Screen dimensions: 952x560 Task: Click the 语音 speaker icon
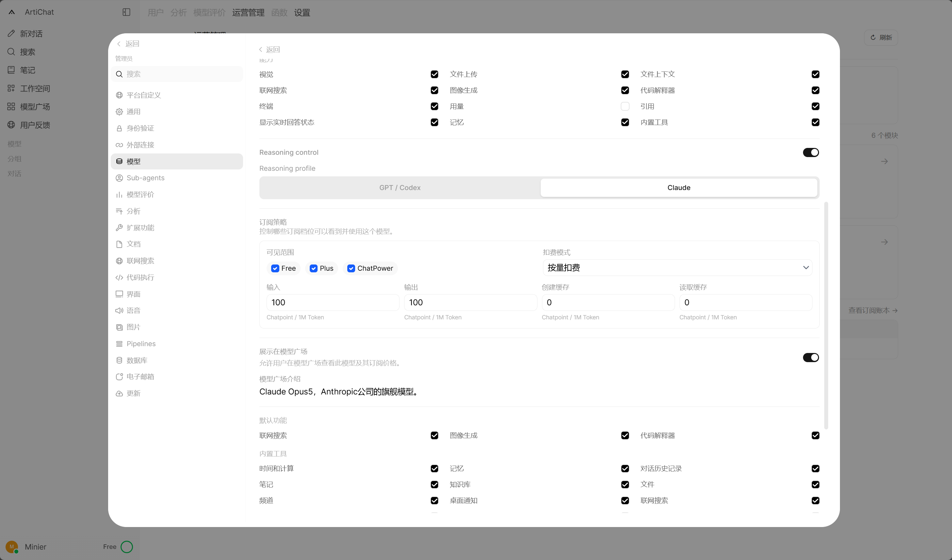[x=119, y=311]
